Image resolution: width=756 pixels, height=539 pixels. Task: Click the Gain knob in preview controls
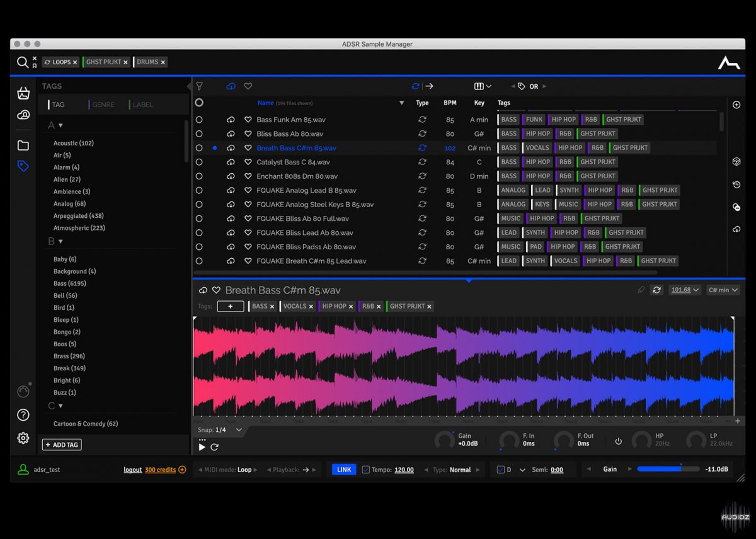click(x=445, y=441)
